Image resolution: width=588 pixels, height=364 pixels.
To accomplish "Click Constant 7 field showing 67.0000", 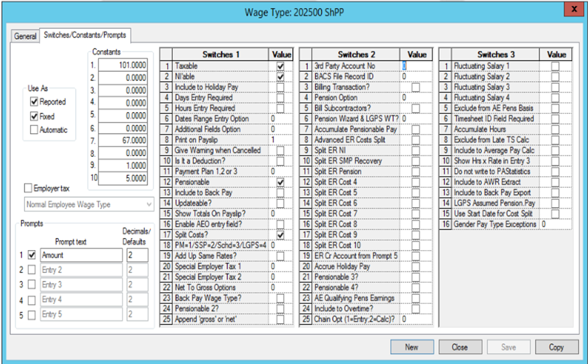I will point(123,141).
